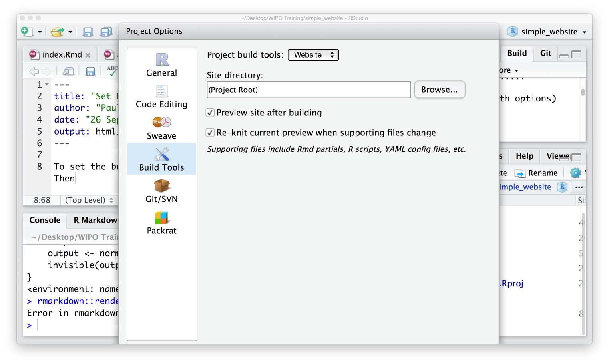Open the Project build tools dropdown
Screen dimensions: 609x364
pyautogui.click(x=313, y=55)
